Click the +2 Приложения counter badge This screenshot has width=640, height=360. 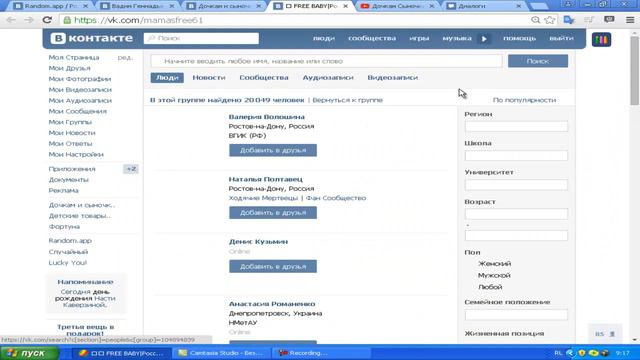[x=131, y=169]
